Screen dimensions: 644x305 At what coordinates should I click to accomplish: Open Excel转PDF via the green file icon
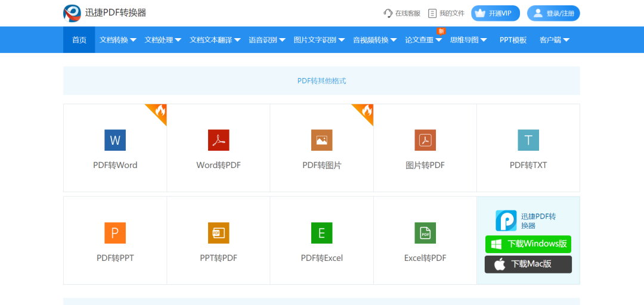(425, 233)
